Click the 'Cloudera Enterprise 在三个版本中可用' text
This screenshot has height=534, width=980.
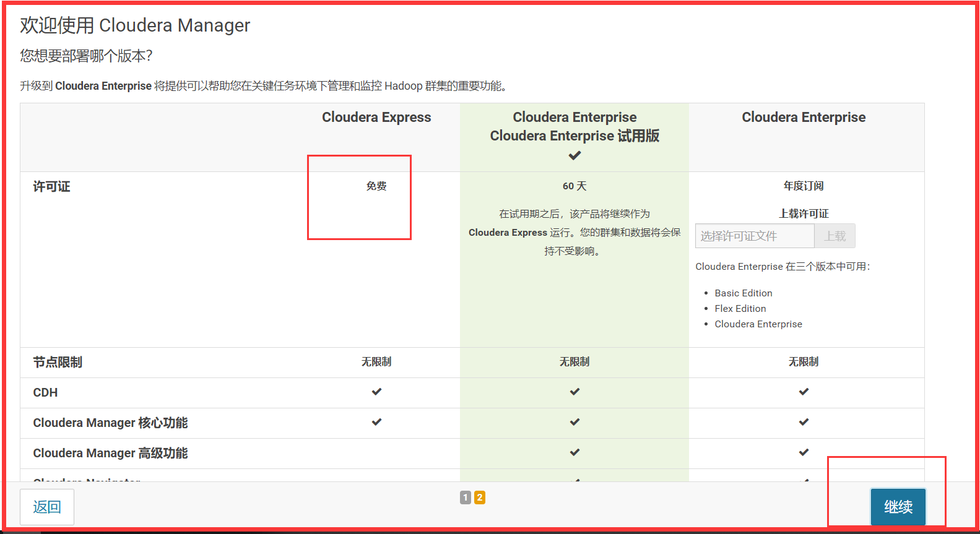783,266
